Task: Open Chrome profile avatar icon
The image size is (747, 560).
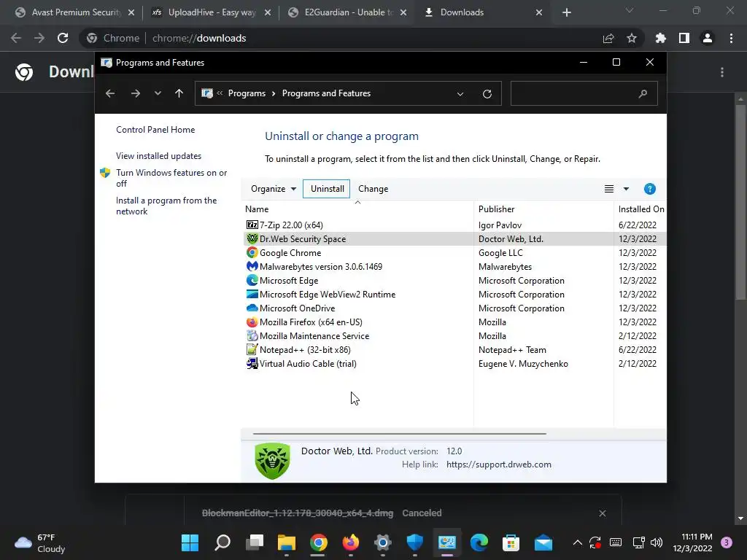Action: click(x=708, y=38)
